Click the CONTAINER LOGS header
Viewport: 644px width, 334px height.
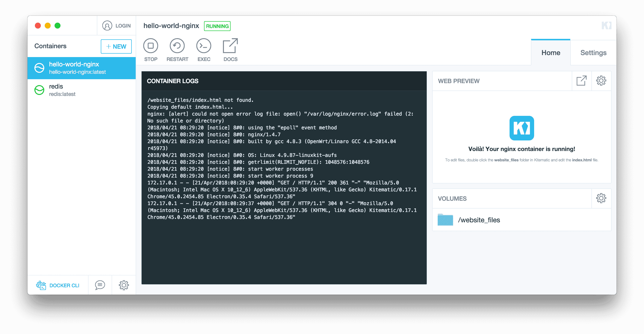tap(173, 81)
